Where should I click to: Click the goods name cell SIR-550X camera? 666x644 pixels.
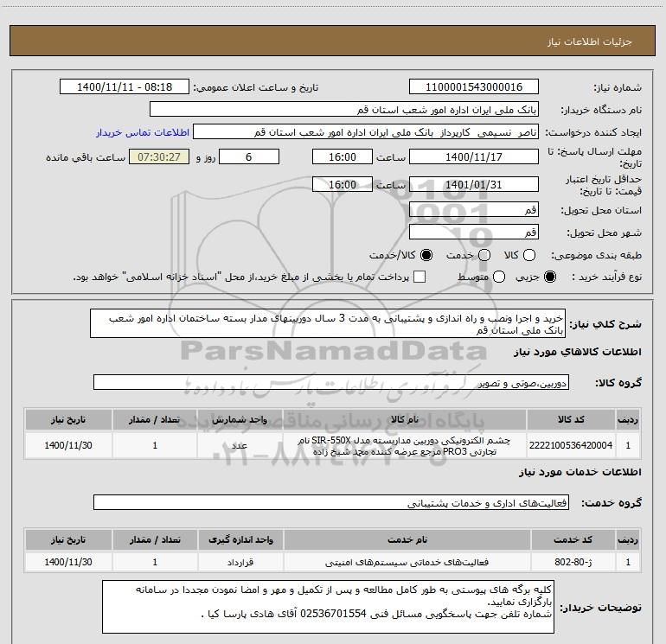[405, 445]
